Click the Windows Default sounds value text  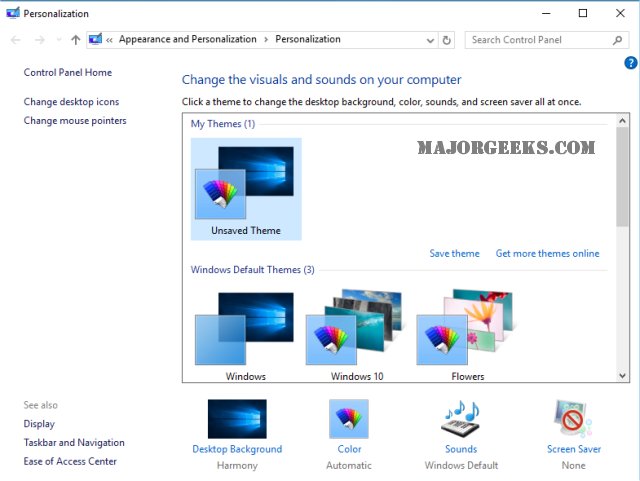point(461,465)
